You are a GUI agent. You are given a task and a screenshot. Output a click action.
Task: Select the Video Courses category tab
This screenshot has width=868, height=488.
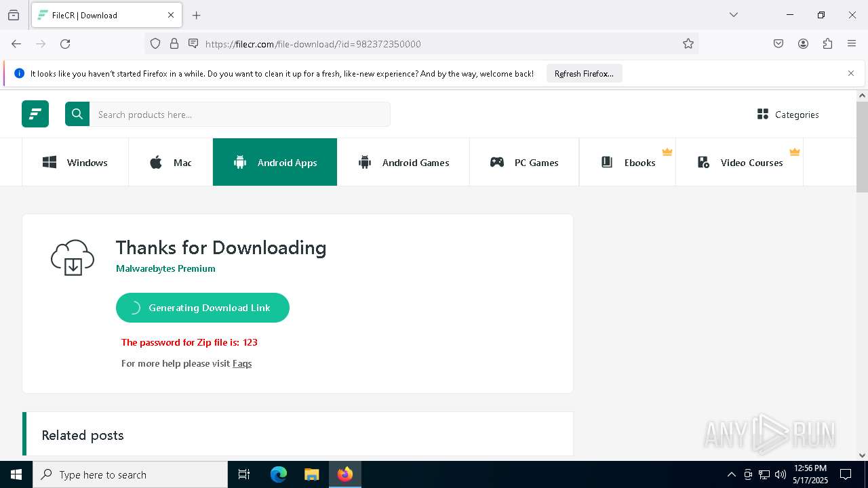739,162
